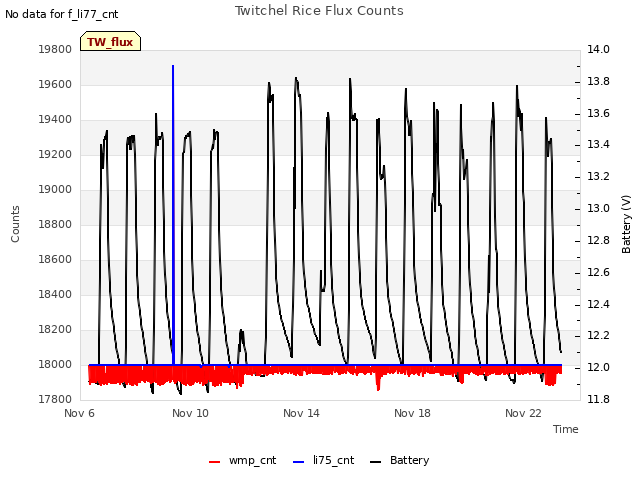Click the 19400 counts tick label

point(55,120)
